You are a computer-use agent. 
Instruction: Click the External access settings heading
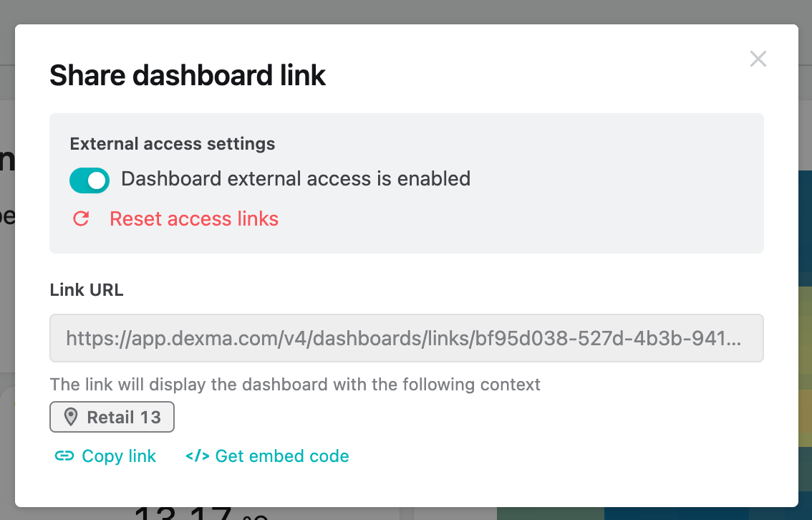[173, 143]
